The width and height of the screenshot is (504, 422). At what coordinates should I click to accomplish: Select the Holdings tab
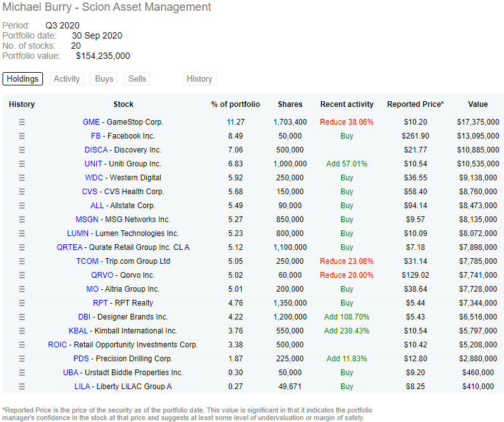[23, 79]
